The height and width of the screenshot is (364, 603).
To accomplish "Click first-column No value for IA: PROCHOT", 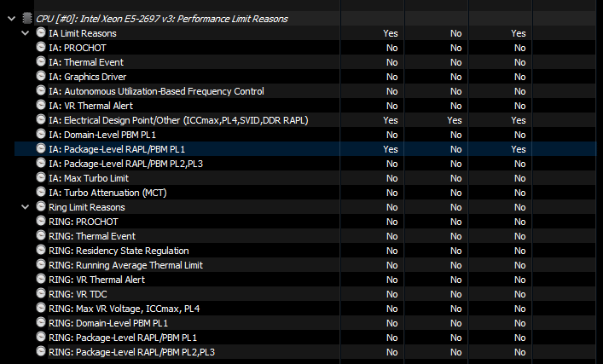I will tap(391, 48).
